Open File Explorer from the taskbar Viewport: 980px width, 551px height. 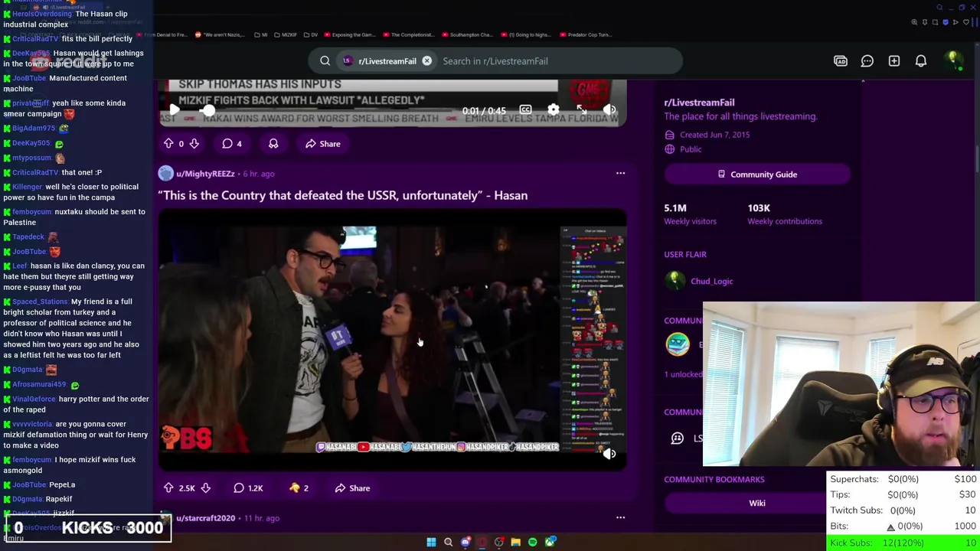pos(515,543)
